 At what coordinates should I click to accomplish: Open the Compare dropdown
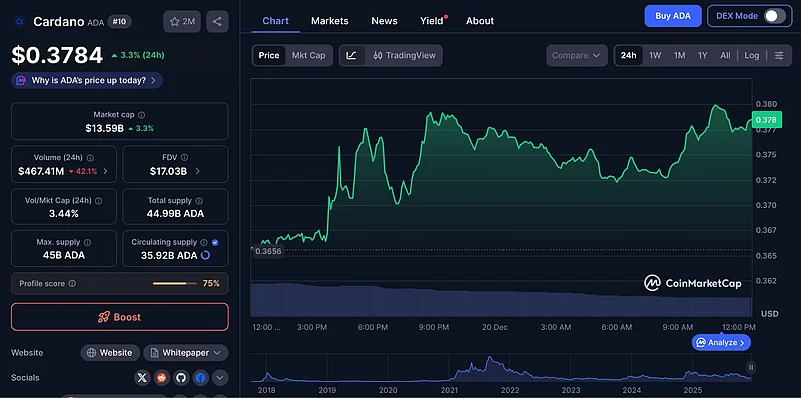tap(577, 55)
